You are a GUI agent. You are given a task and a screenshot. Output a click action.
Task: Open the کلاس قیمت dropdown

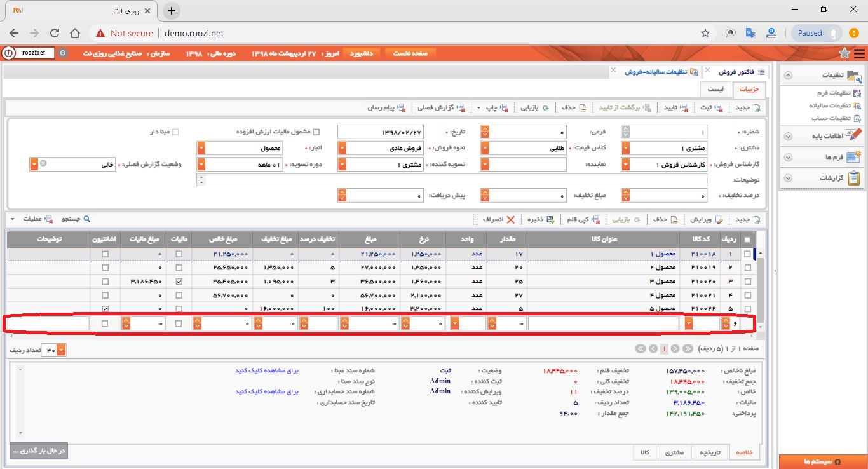point(485,148)
